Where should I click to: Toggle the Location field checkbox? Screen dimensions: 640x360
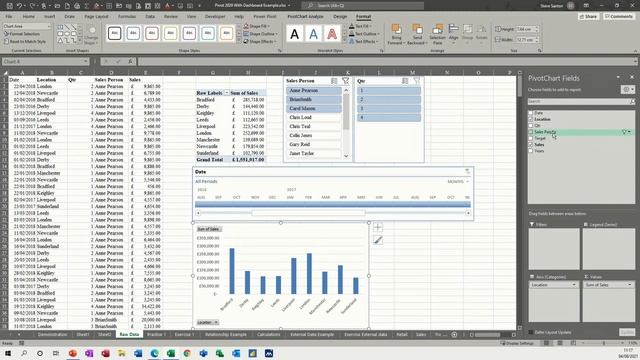pyautogui.click(x=531, y=119)
